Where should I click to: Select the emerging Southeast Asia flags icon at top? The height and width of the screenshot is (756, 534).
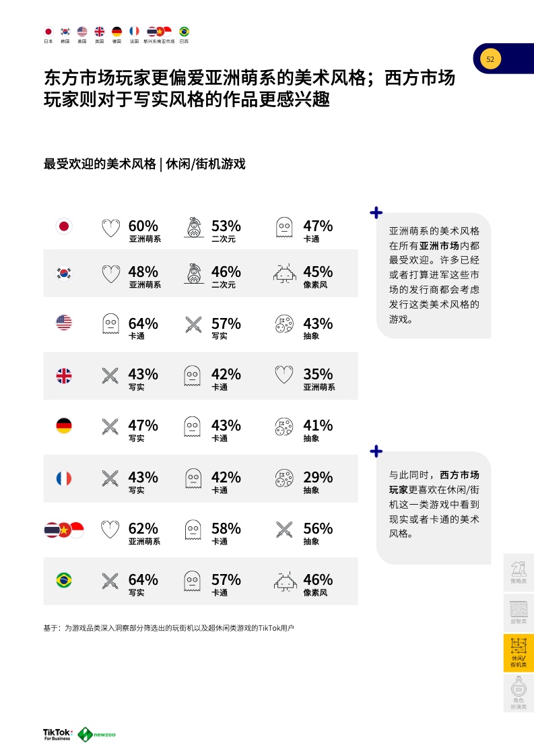pyautogui.click(x=160, y=32)
